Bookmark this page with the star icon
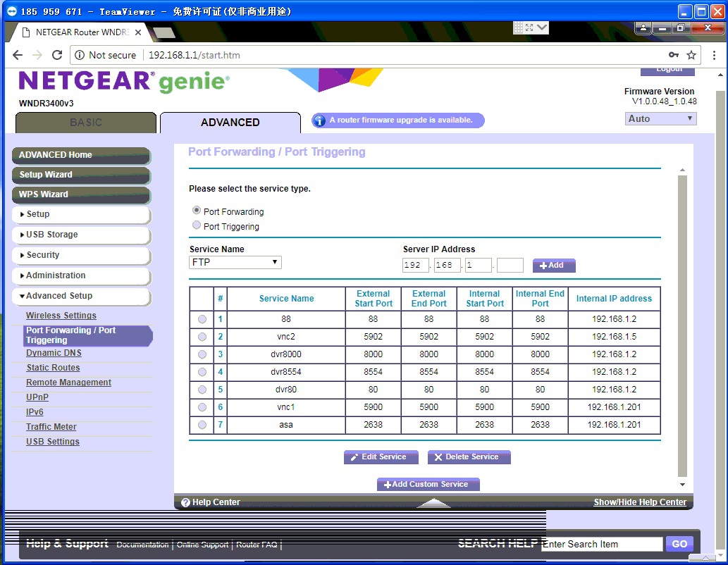The image size is (728, 565). [691, 55]
